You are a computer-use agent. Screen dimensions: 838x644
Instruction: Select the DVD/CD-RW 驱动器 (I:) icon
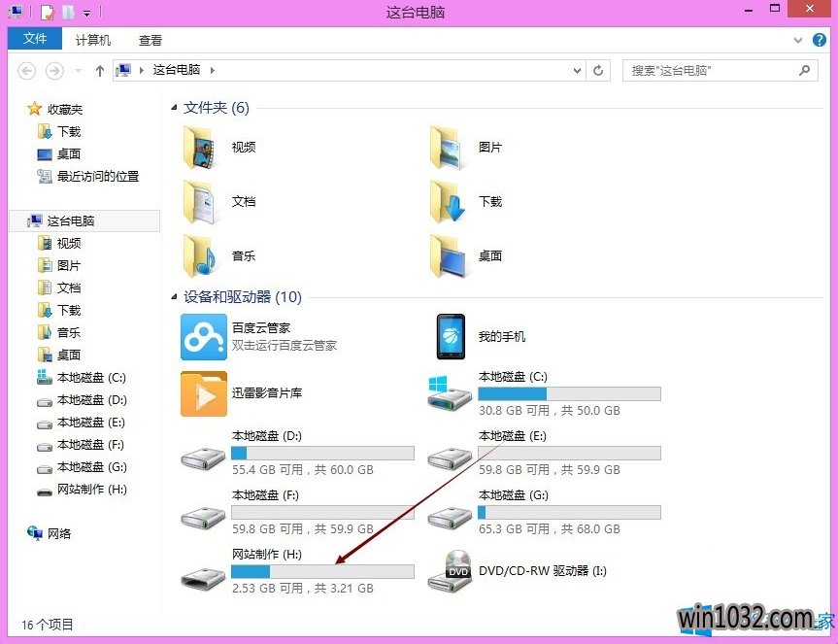pos(451,571)
